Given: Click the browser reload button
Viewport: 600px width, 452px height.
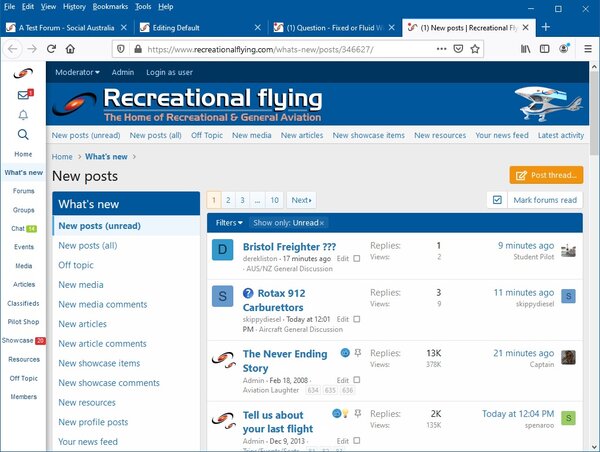Looking at the screenshot, I should click(x=56, y=49).
